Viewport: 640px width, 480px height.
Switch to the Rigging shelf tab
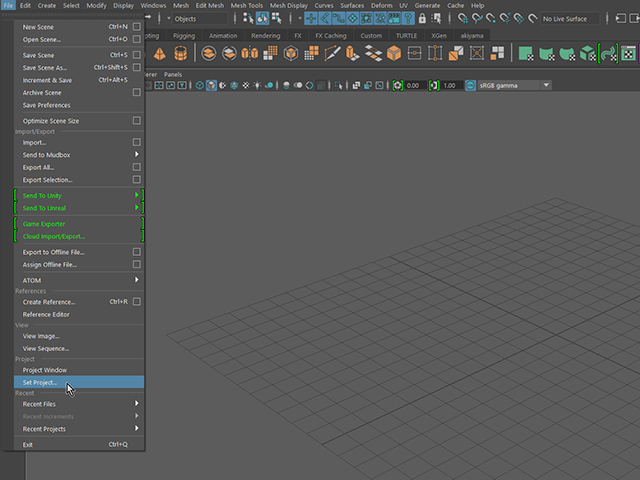184,36
